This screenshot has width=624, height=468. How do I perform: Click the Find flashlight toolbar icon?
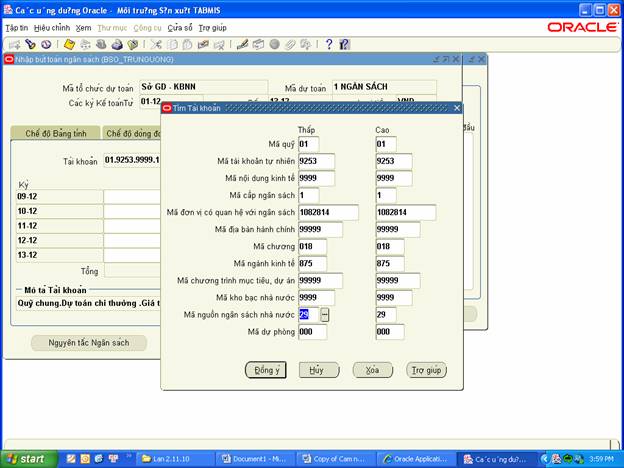click(x=30, y=44)
